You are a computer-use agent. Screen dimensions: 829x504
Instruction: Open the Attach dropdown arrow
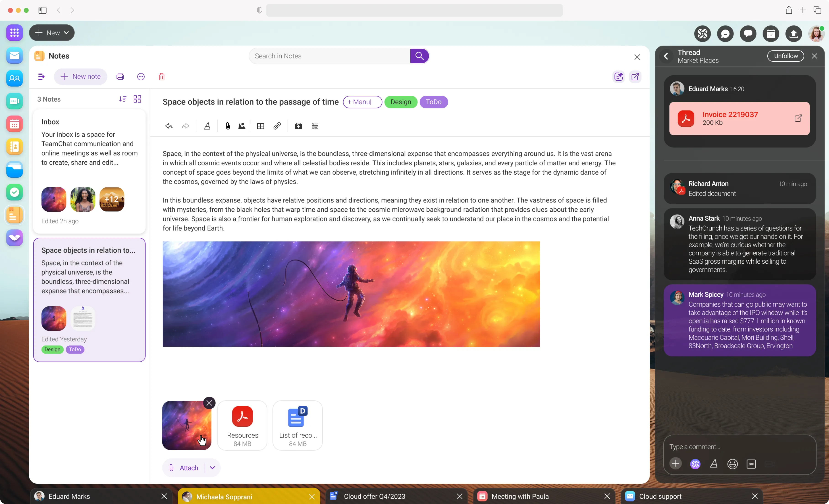(x=212, y=467)
